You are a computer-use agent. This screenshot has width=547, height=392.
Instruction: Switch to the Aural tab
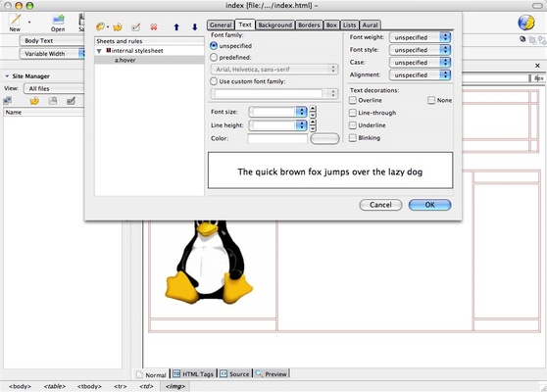(370, 25)
